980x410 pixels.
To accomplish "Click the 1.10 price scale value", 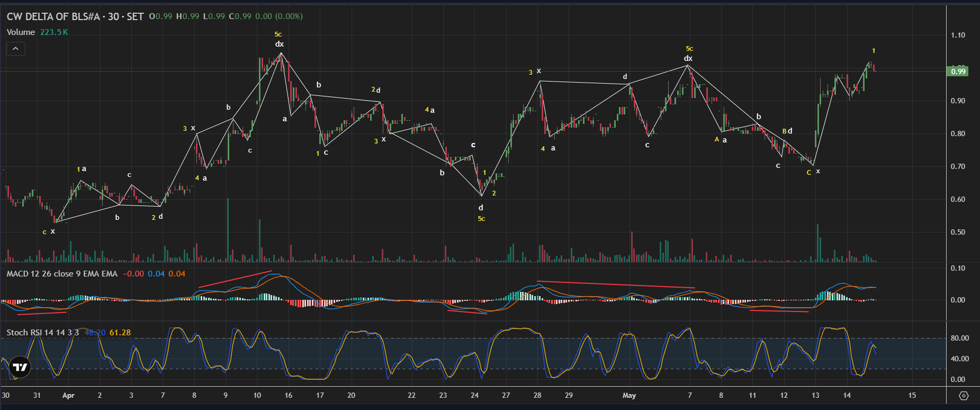I will click(x=958, y=35).
